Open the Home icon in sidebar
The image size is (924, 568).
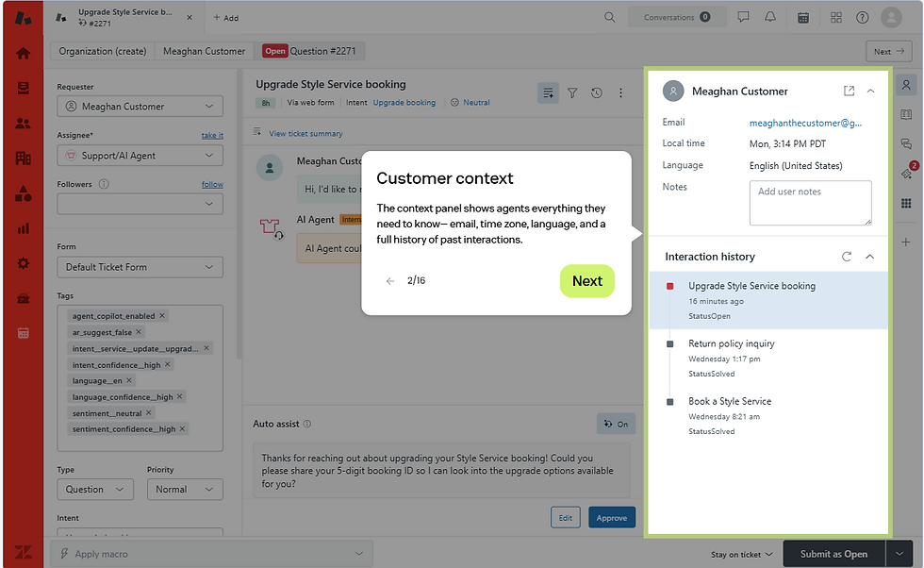23,53
